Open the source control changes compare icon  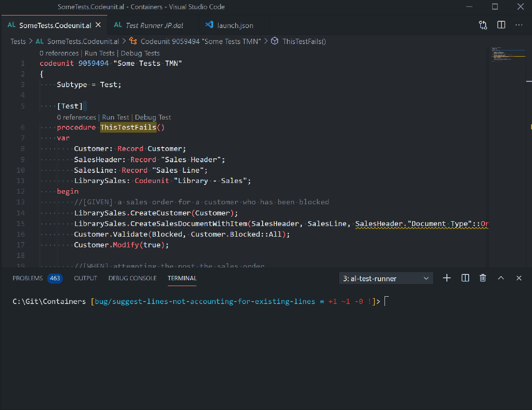coord(483,25)
